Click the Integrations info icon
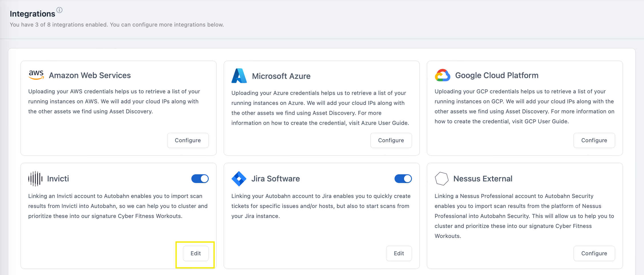 click(59, 10)
